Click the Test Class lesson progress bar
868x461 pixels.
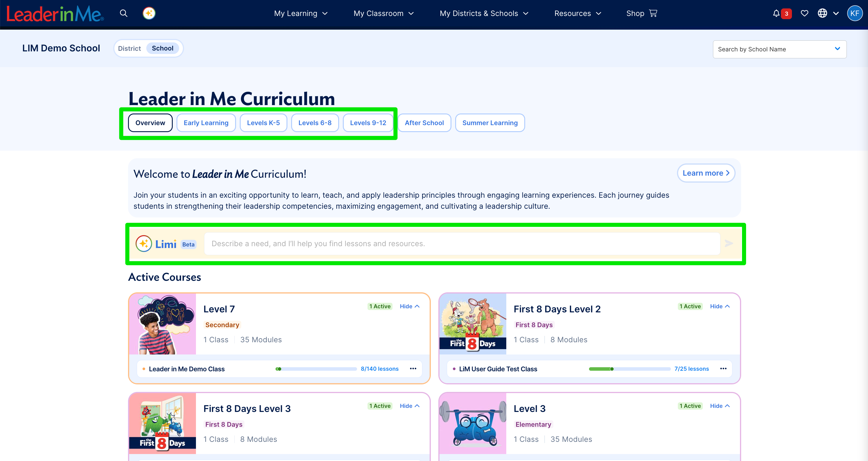coord(629,369)
